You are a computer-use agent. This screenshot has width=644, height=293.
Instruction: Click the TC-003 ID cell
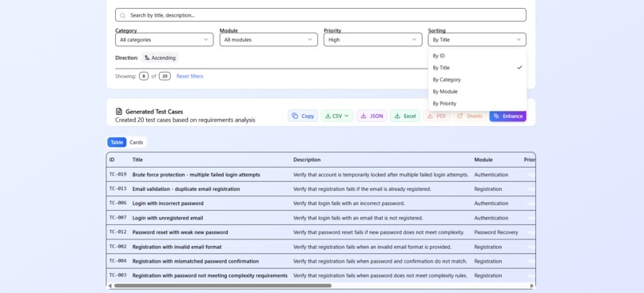point(118,275)
